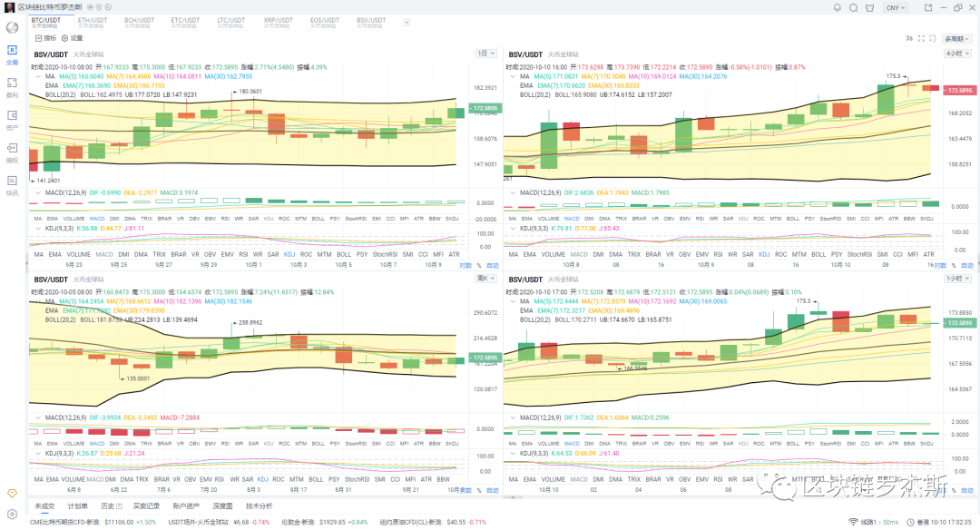Viewport: 980px width, 530px height.
Task: Select StochRSI in the 周K chart's KDJ indicator row
Action: click(357, 479)
